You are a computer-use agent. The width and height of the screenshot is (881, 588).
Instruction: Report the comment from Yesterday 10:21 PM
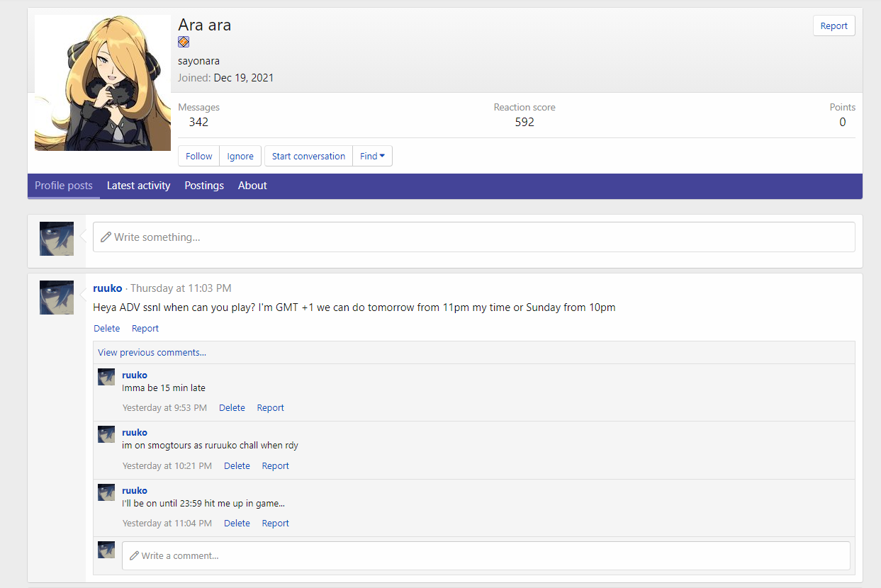(x=276, y=466)
